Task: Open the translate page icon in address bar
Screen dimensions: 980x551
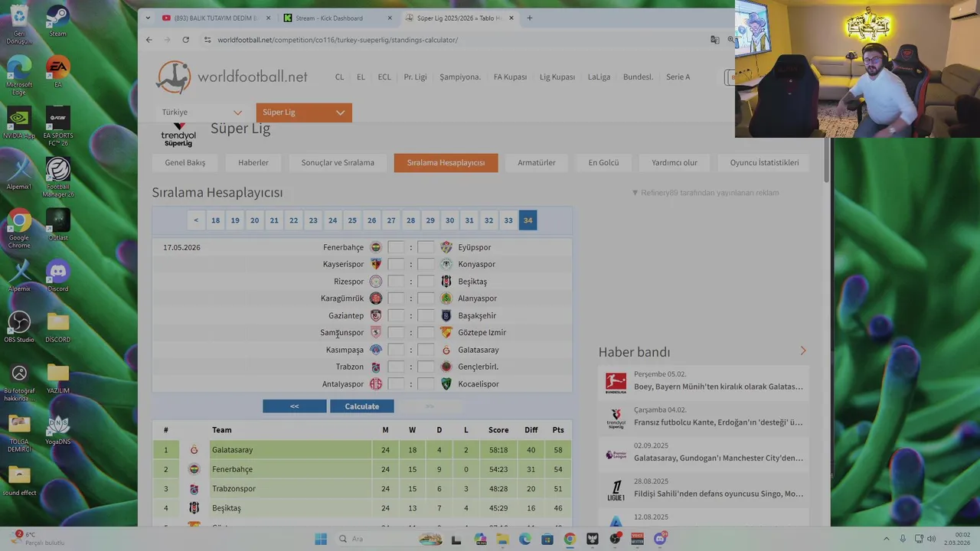Action: click(714, 40)
